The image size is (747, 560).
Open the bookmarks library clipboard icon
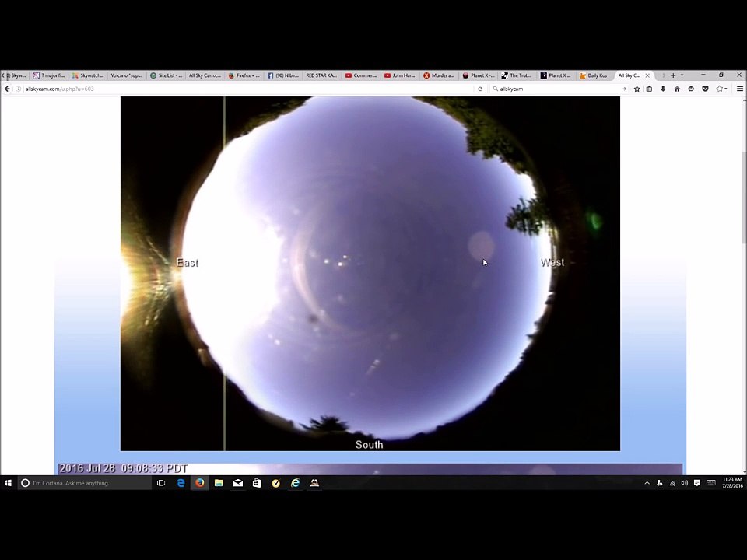649,89
